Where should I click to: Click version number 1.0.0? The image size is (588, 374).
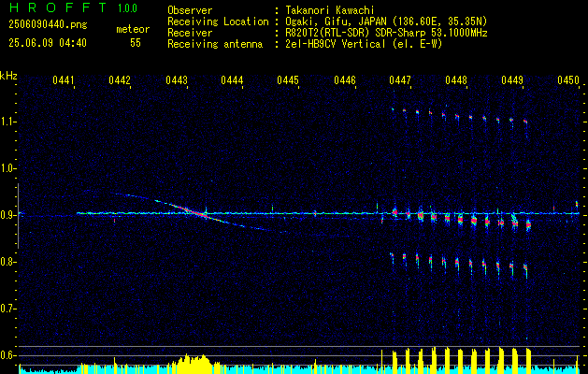click(x=127, y=8)
